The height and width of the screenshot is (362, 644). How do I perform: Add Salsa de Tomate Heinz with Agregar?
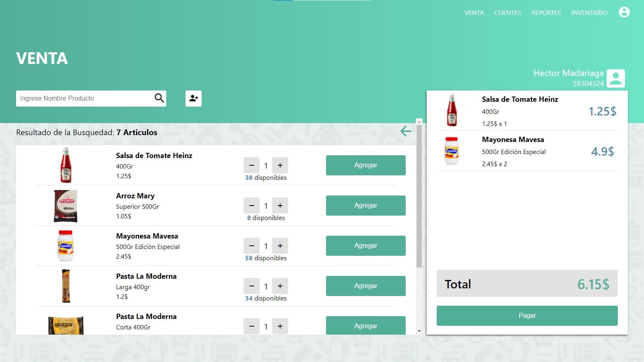(x=366, y=165)
